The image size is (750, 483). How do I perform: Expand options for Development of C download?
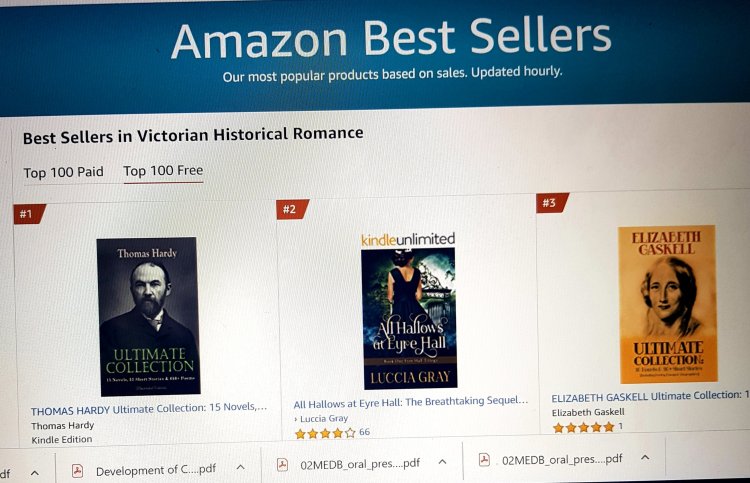(239, 467)
